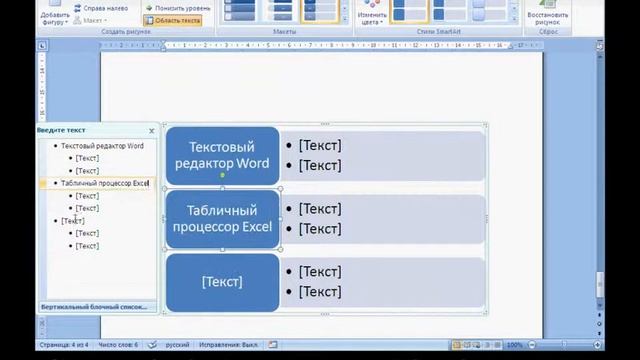Click Число слов: 6 in status bar
The width and height of the screenshot is (640, 360).
point(118,345)
